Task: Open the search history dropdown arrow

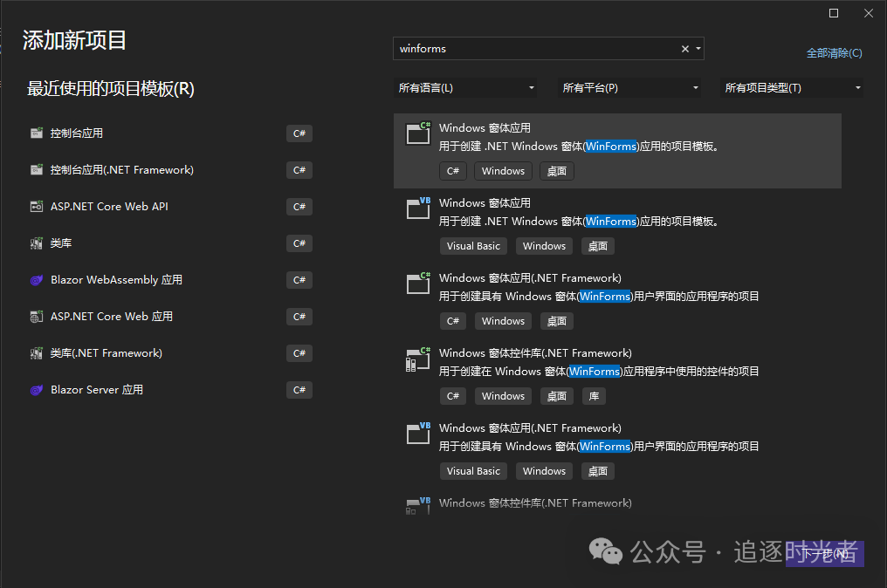Action: 698,49
